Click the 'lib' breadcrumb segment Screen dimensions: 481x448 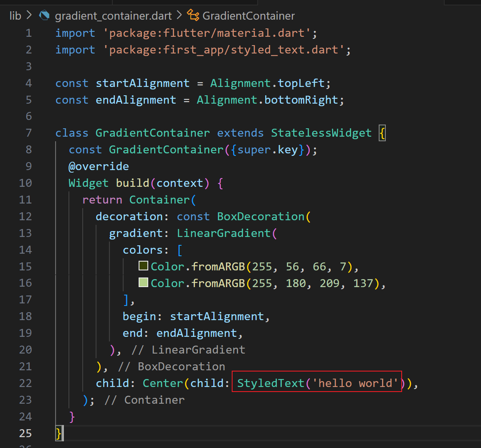pyautogui.click(x=15, y=15)
